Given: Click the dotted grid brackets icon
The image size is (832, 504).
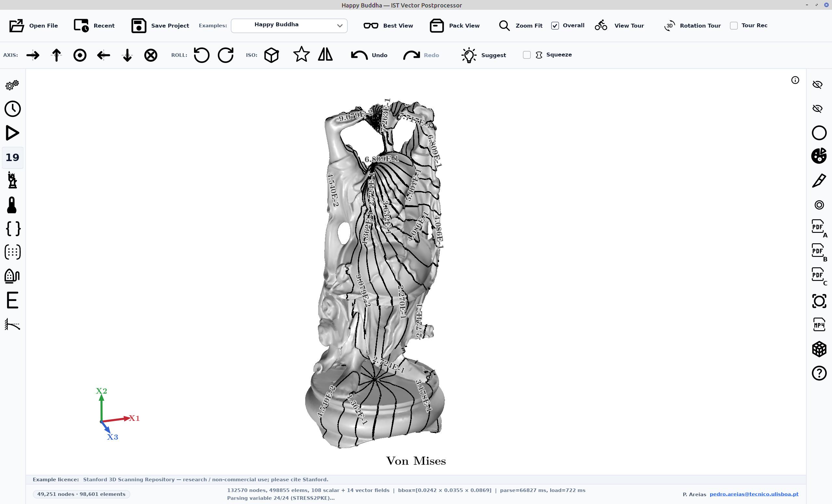Looking at the screenshot, I should click(12, 252).
